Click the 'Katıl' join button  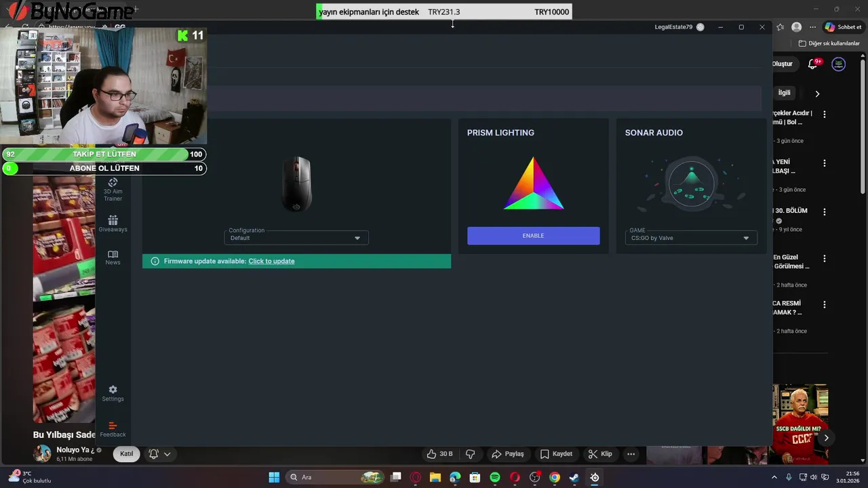click(x=127, y=454)
